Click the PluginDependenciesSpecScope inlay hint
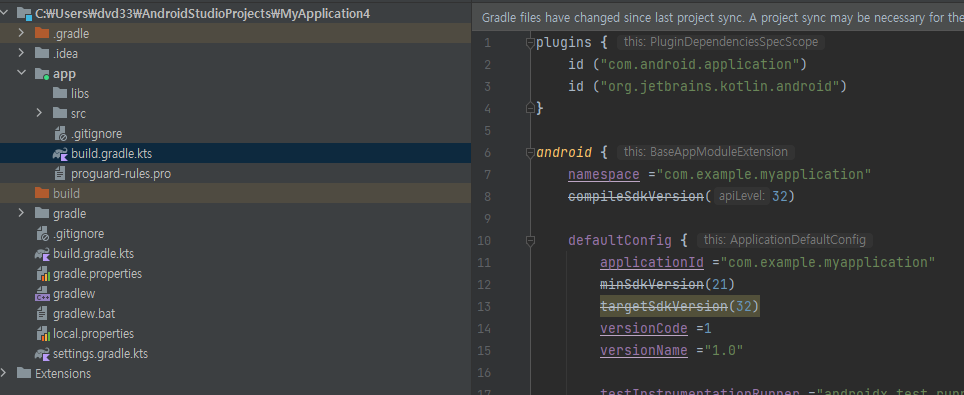Viewport: 964px width, 395px height. point(721,42)
